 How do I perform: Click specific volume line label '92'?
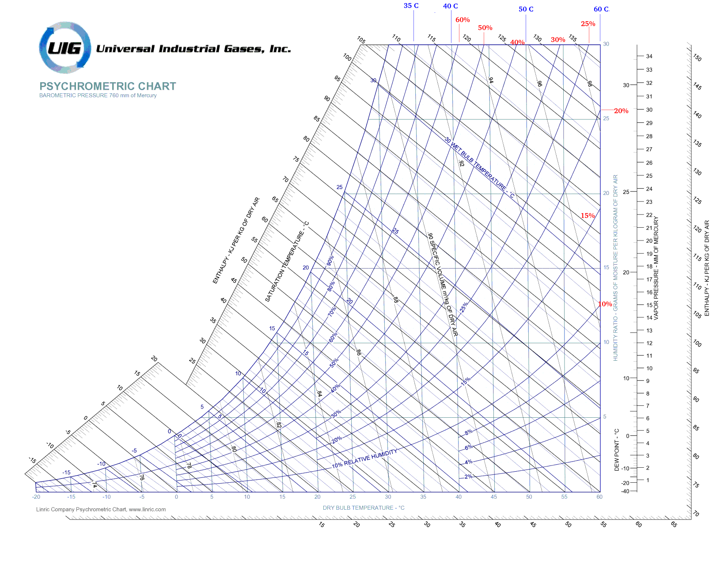click(x=462, y=163)
